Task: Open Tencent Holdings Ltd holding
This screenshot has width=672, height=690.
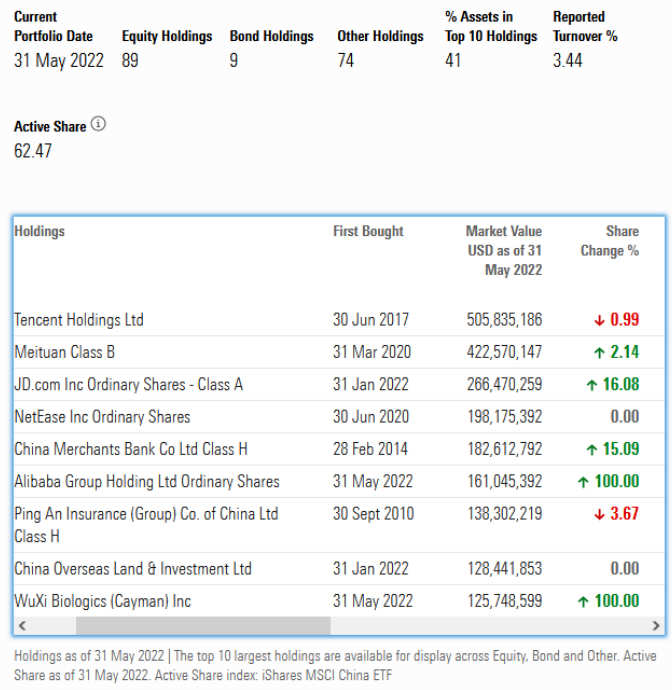Action: [79, 319]
